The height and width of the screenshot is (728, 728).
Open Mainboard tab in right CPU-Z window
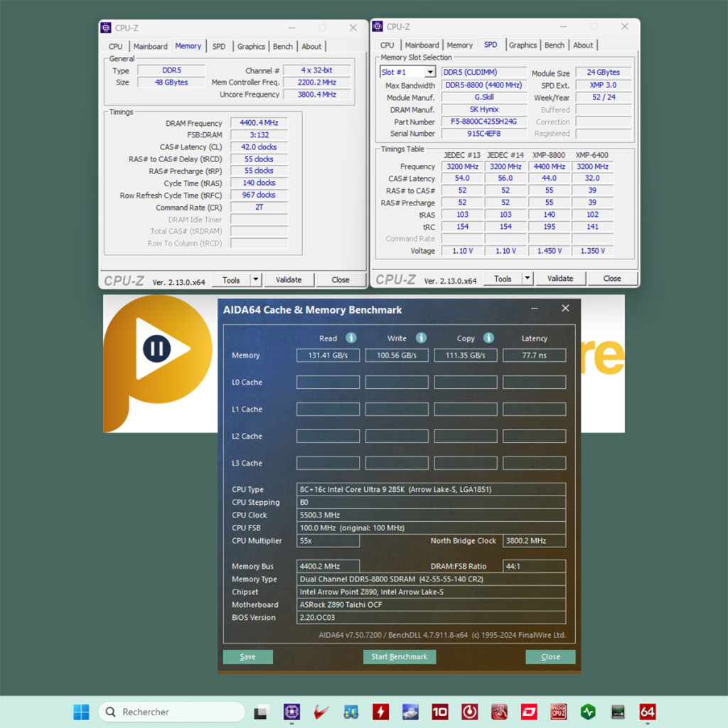[422, 45]
